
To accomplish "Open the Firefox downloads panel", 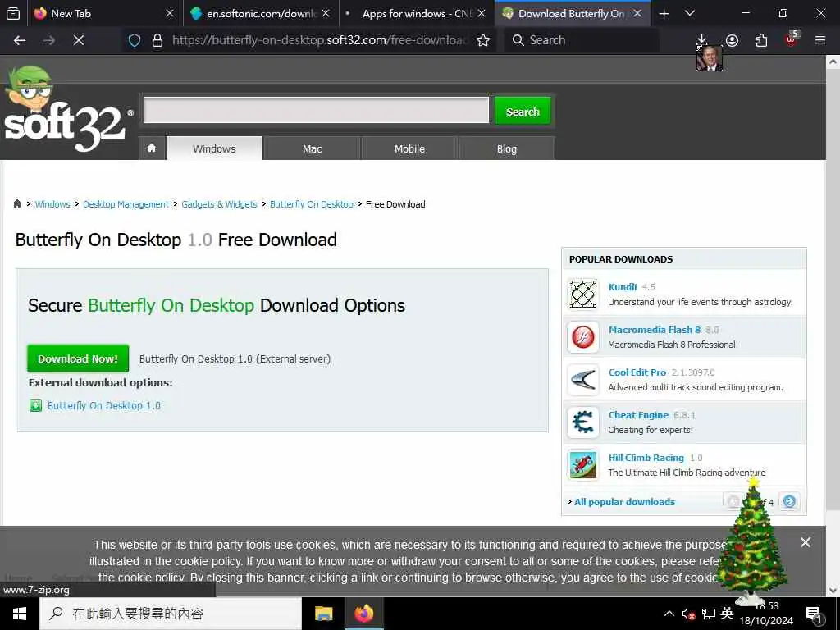I will 702,40.
